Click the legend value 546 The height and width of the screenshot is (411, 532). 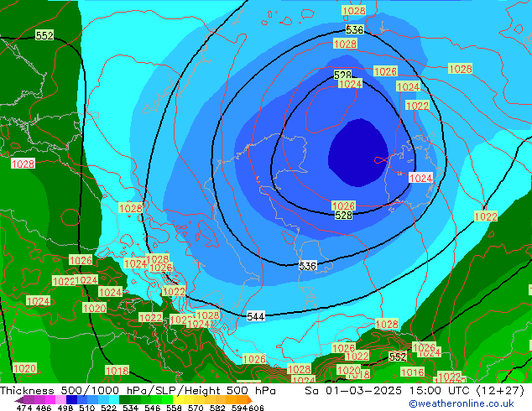click(152, 408)
